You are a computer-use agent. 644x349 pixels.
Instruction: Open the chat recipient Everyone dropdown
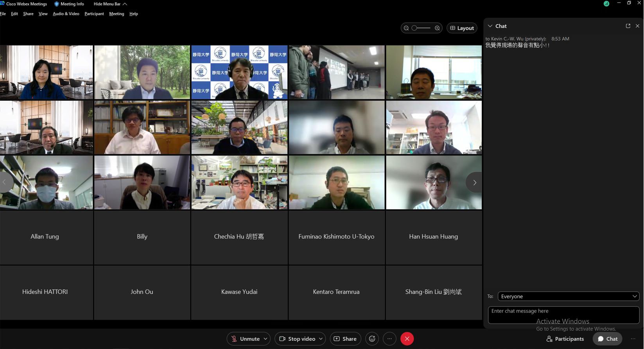(568, 296)
